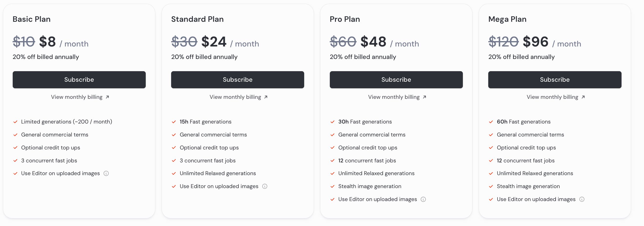
Task: Click 15h Fast generations in Standard Plan
Action: click(206, 122)
